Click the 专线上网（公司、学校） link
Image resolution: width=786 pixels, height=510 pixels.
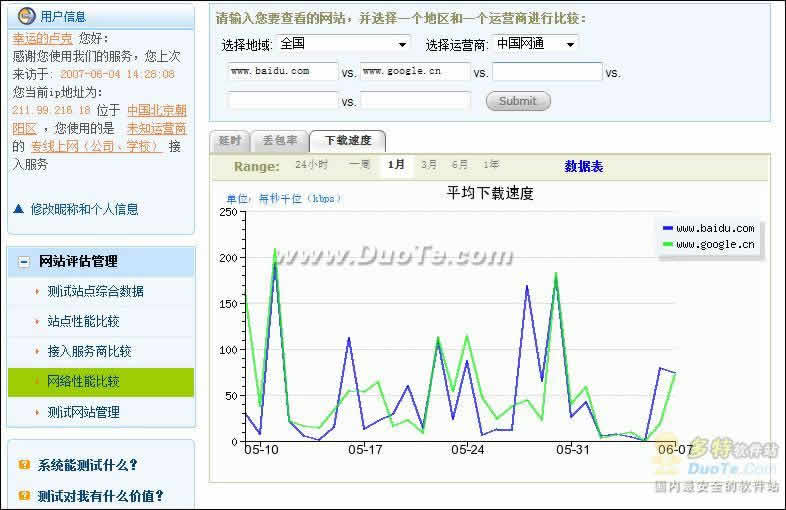(x=96, y=146)
